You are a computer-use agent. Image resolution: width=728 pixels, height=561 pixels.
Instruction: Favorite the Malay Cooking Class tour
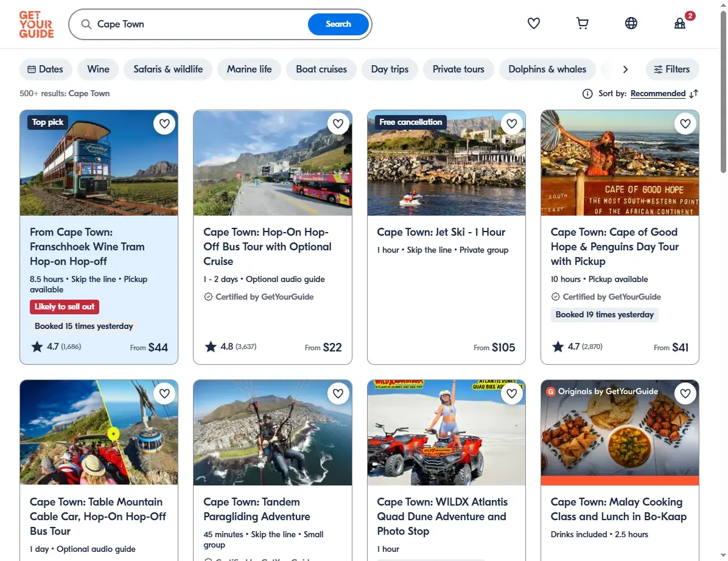685,393
